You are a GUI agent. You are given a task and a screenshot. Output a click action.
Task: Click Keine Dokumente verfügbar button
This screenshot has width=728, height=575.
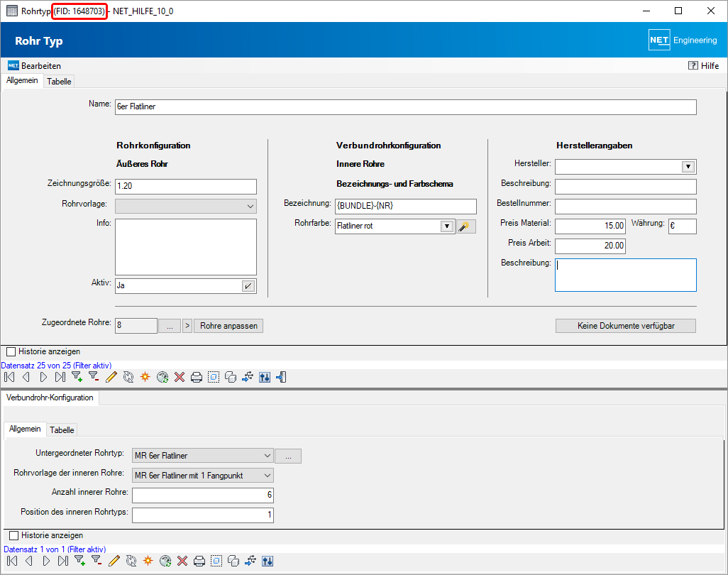[x=626, y=326]
